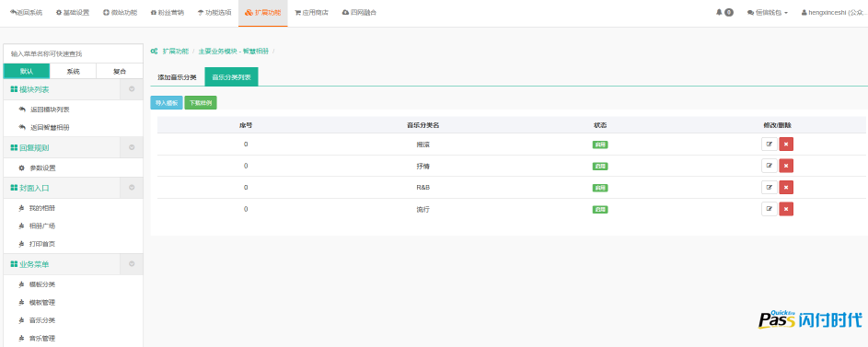The height and width of the screenshot is (347, 868).
Task: Switch to the 添加音乐分类 tab
Action: 177,77
